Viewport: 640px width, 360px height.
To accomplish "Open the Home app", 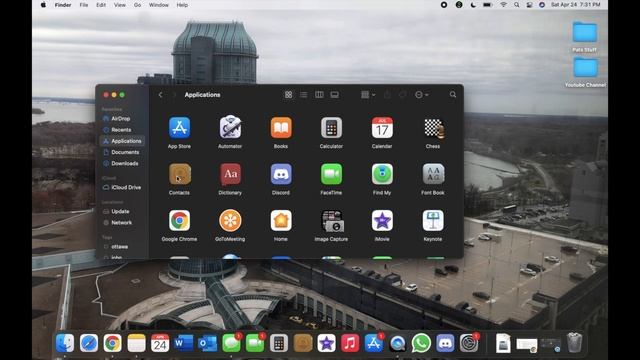I will (281, 221).
